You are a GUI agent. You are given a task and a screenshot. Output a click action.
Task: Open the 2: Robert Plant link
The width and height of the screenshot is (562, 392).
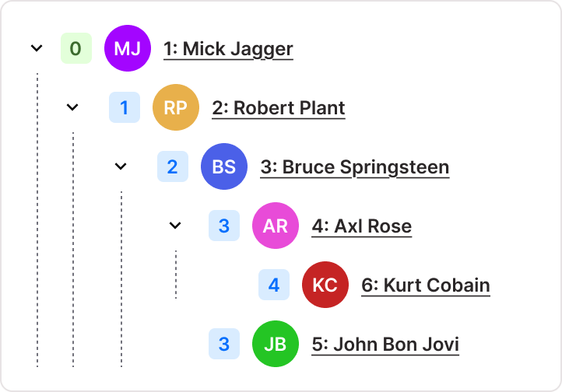(278, 107)
